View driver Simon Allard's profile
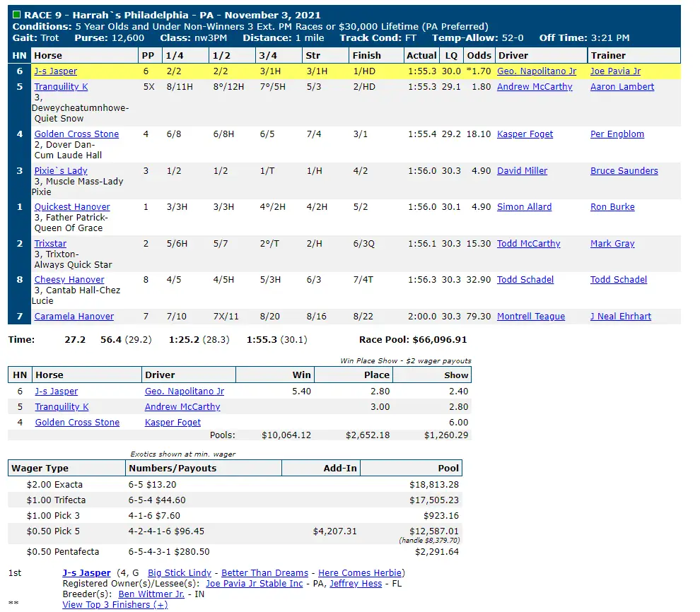Screen dimensions: 700x612 click(x=525, y=206)
